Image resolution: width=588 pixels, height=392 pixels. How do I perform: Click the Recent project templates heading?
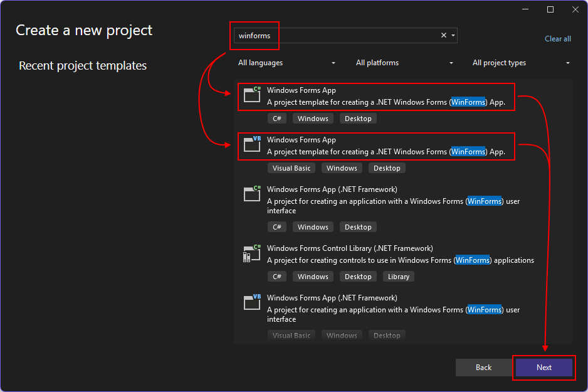pyautogui.click(x=82, y=65)
